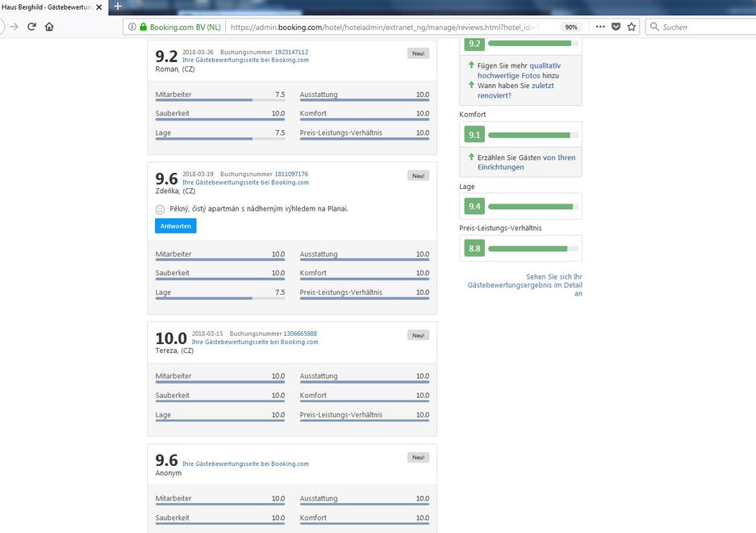Click into the Suchen search field
756x533 pixels.
tap(702, 27)
